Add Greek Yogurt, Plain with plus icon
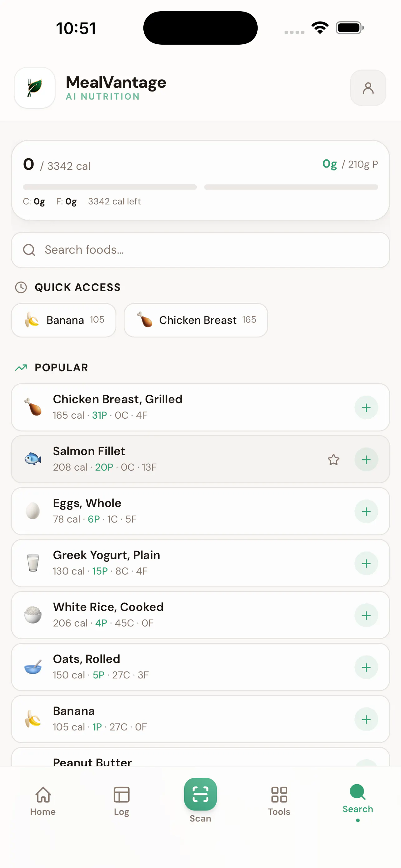This screenshot has height=868, width=401. click(x=366, y=563)
